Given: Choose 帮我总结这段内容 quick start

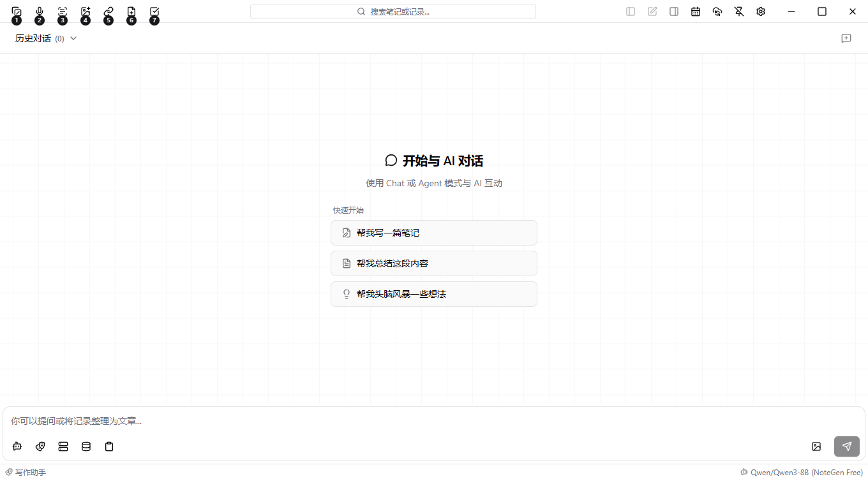Looking at the screenshot, I should (434, 263).
